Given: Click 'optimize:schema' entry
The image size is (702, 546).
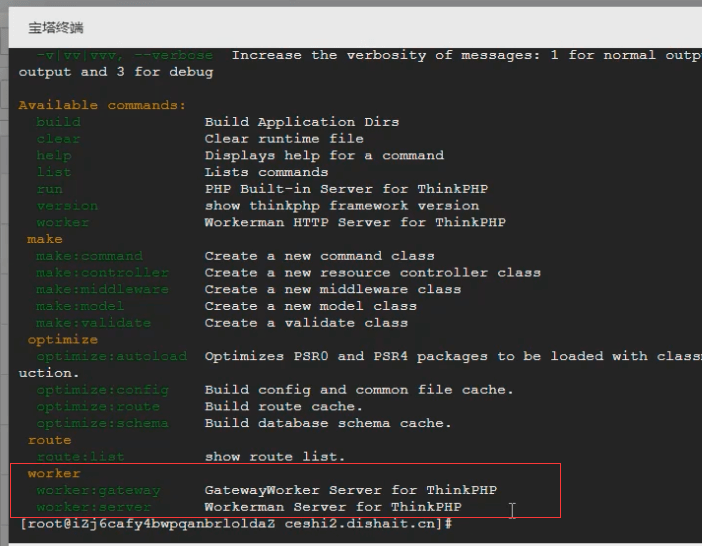Looking at the screenshot, I should click(103, 423).
